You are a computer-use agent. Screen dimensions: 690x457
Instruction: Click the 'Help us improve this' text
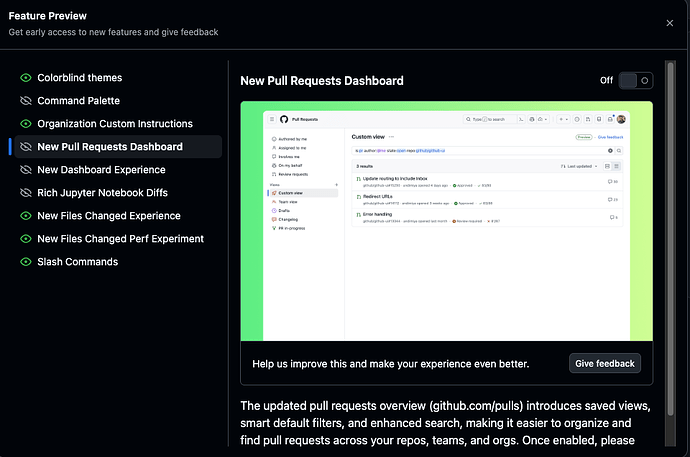(x=390, y=364)
